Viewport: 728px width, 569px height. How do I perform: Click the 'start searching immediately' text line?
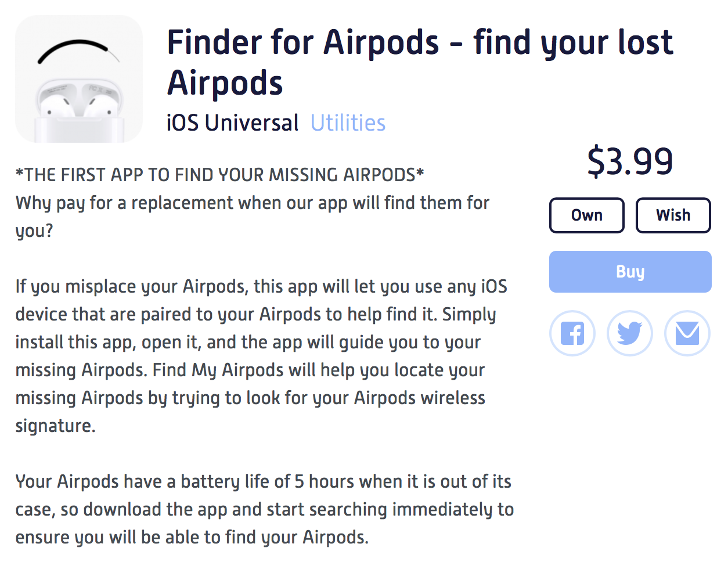tap(265, 509)
